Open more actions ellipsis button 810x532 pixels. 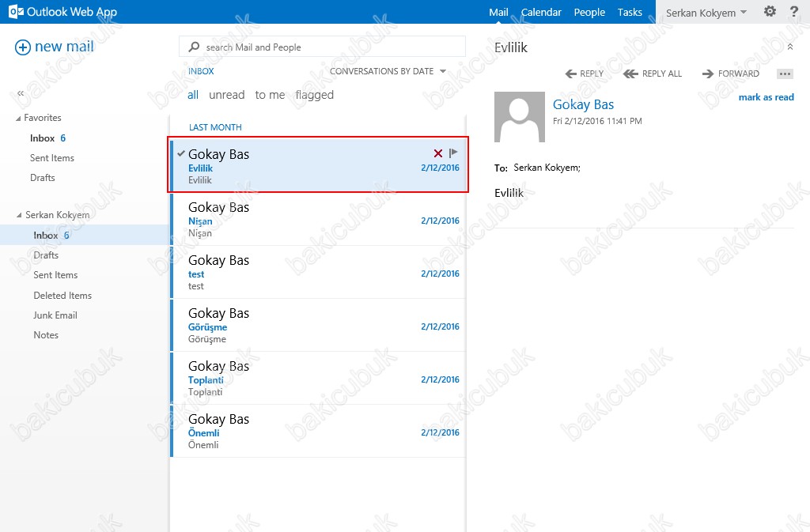point(785,74)
